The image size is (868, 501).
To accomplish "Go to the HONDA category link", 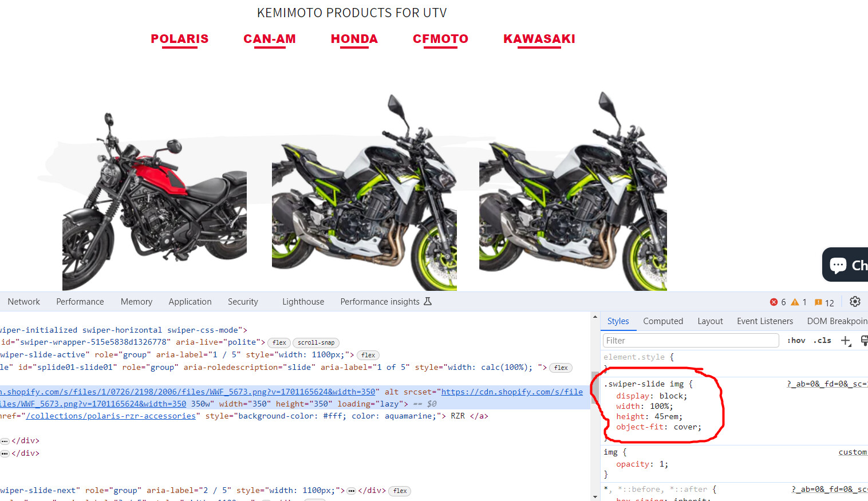I will pyautogui.click(x=354, y=39).
